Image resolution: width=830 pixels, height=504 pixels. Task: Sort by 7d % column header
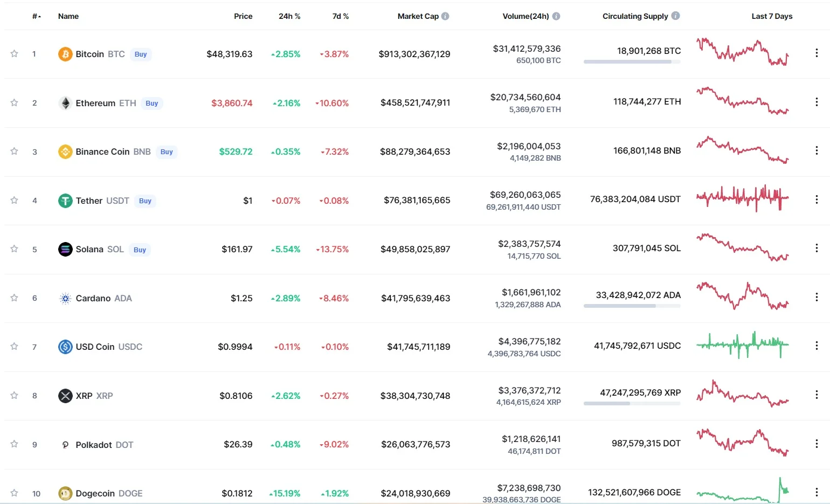pos(341,16)
